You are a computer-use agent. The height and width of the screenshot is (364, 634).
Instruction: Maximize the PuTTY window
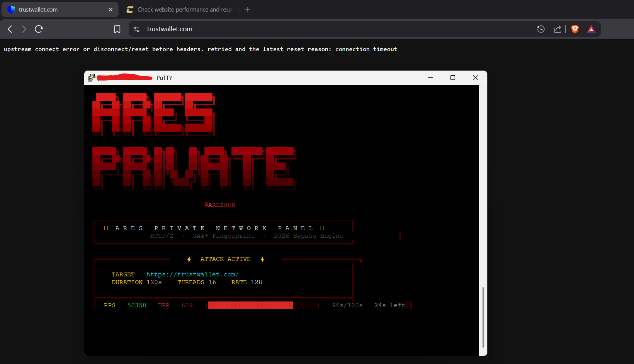tap(453, 78)
